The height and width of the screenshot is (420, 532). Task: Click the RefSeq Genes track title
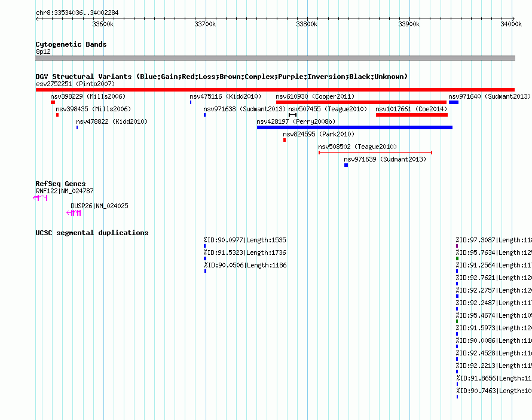coord(60,184)
